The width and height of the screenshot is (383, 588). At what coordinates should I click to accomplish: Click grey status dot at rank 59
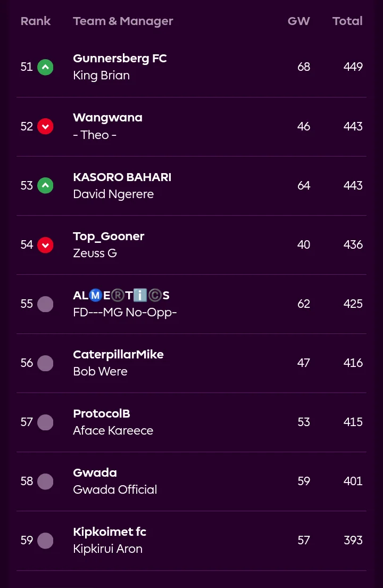pyautogui.click(x=45, y=541)
